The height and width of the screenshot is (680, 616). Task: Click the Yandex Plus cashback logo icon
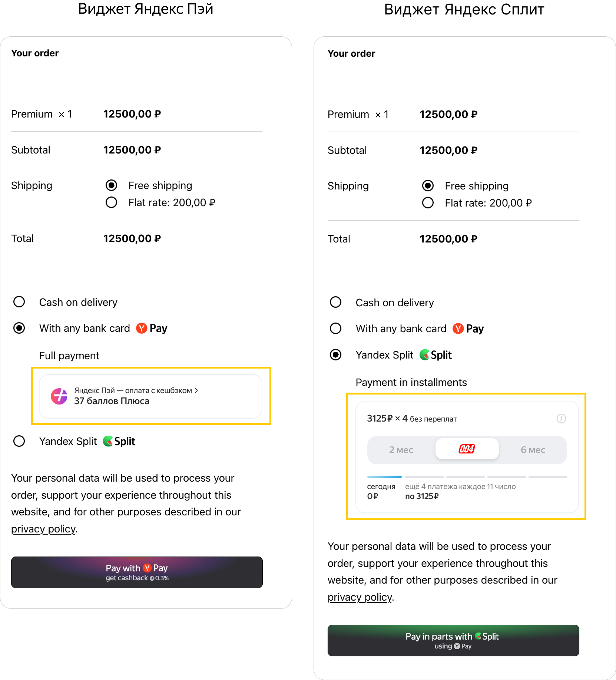tap(59, 396)
